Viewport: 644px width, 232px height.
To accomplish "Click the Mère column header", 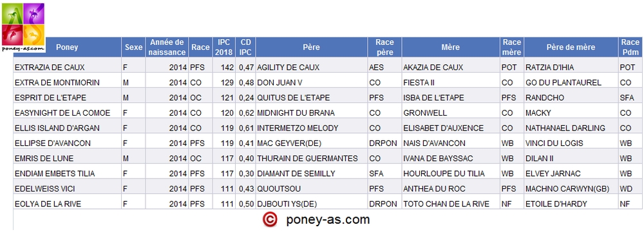I will [451, 47].
